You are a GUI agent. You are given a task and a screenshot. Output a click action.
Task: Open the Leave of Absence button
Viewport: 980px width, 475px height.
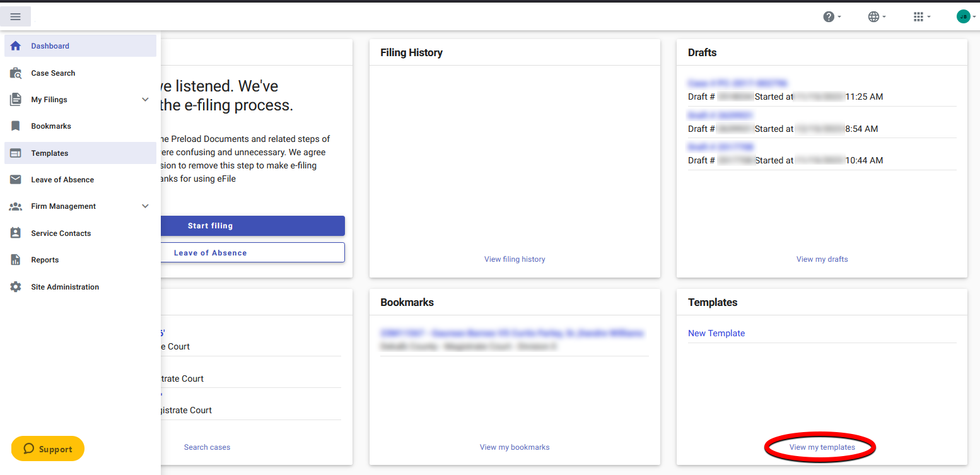pyautogui.click(x=210, y=252)
